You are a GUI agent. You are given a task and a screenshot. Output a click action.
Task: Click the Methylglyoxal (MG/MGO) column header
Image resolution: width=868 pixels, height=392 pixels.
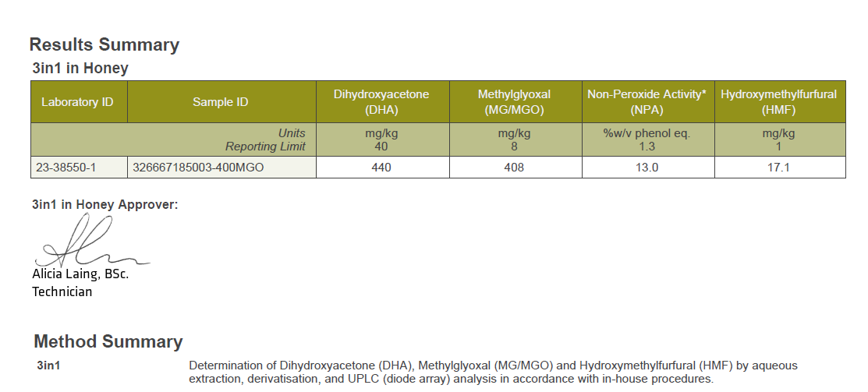click(514, 102)
